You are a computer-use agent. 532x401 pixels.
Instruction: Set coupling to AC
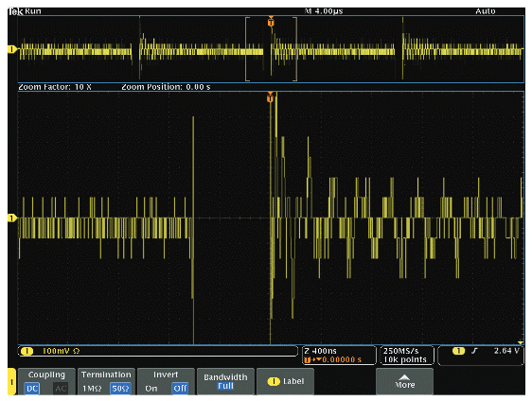tap(61, 388)
